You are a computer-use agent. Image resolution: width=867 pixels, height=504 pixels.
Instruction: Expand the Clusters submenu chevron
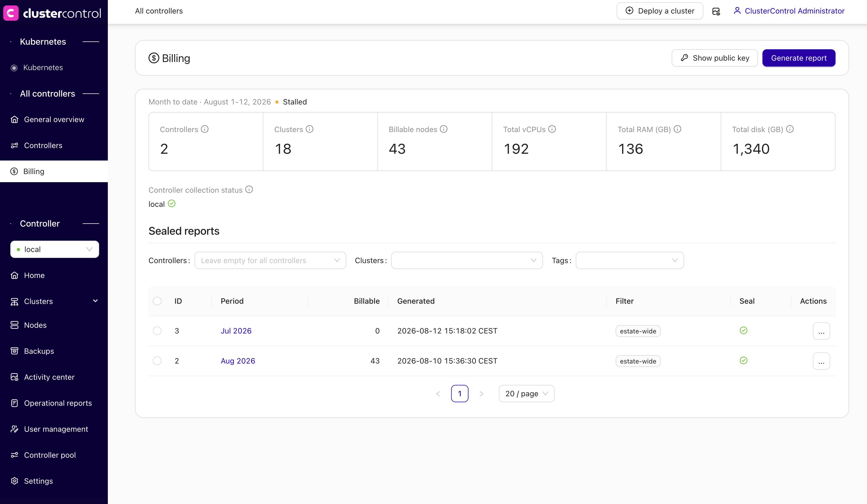95,301
